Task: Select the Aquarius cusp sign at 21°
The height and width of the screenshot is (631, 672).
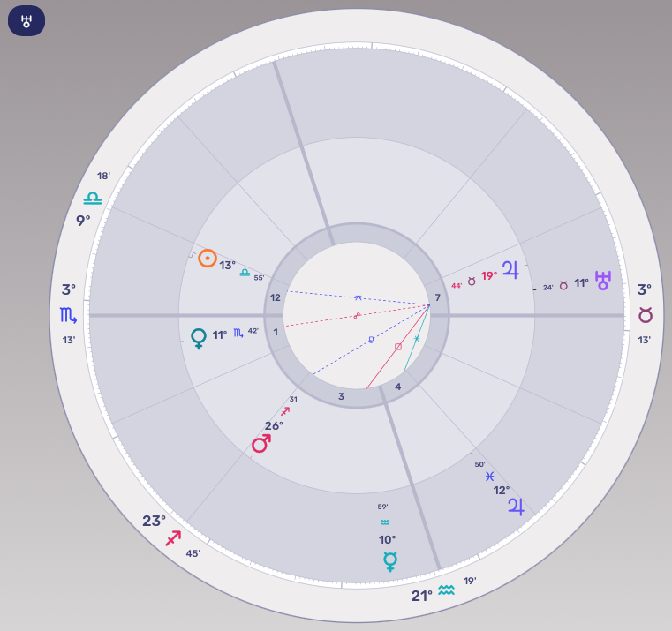Action: point(447,590)
